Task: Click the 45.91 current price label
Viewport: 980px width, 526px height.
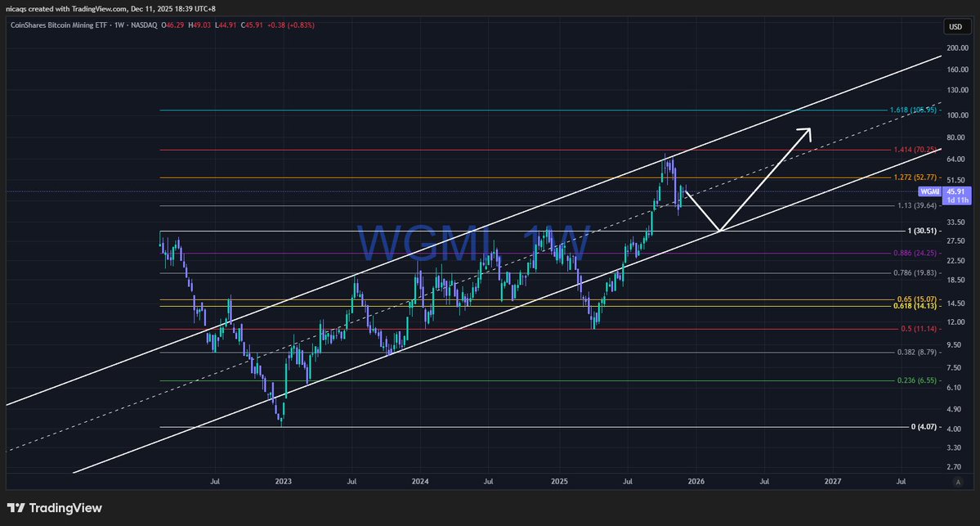Action: tap(955, 191)
